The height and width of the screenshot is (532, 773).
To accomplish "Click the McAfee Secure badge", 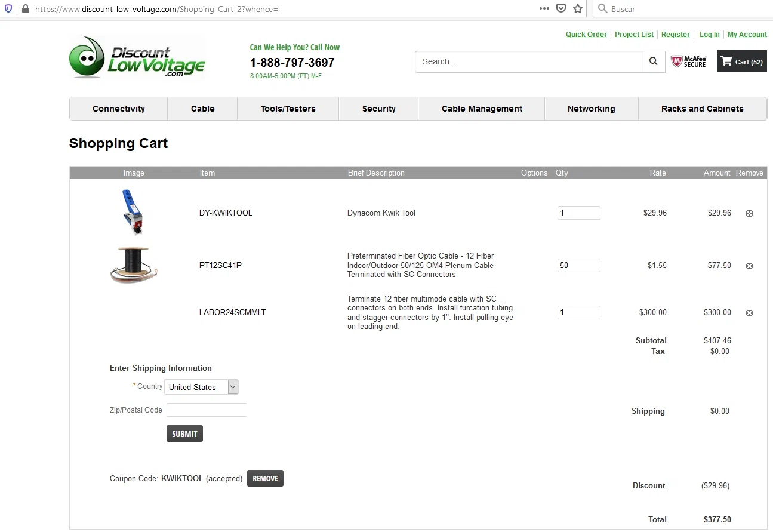I will pyautogui.click(x=689, y=61).
